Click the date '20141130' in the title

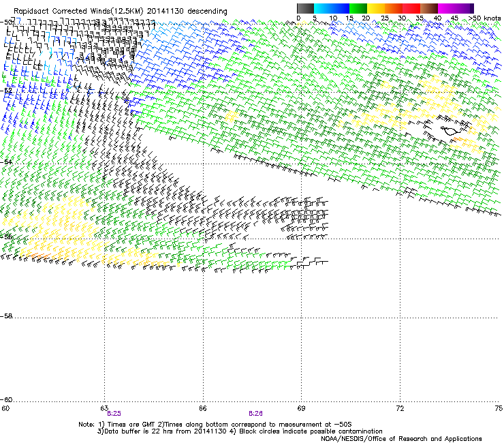(x=166, y=12)
